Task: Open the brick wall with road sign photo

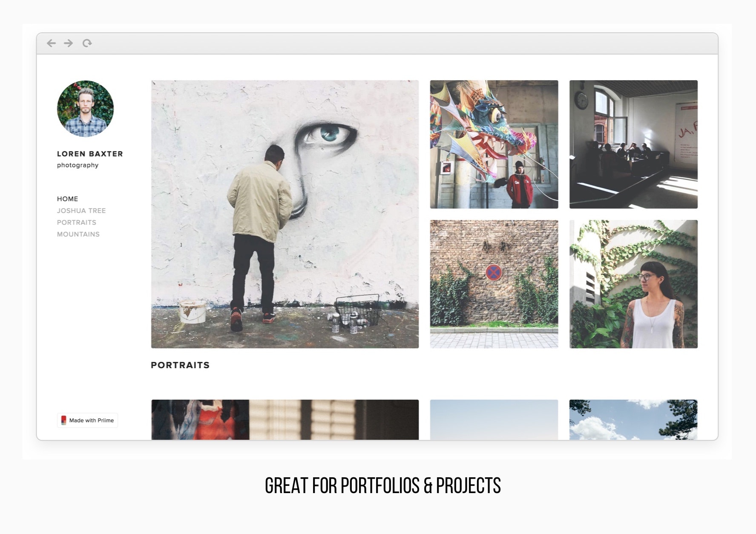Action: [x=494, y=284]
